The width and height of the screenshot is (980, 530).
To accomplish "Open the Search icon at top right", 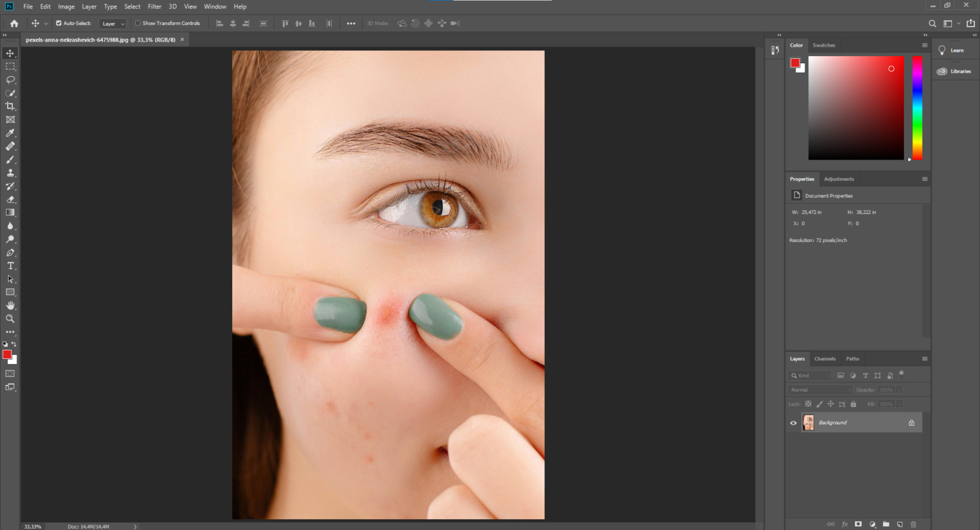I will click(932, 24).
